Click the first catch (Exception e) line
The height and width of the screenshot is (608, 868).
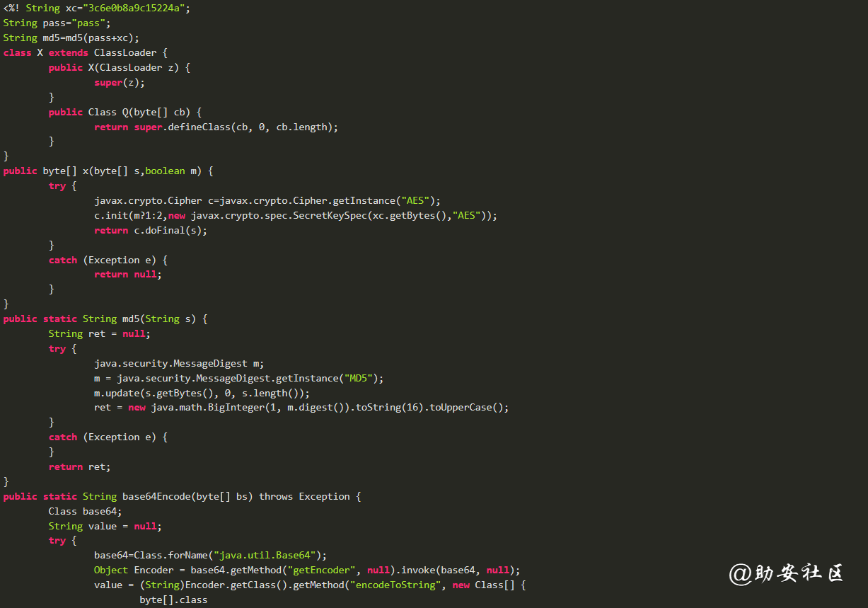[108, 260]
